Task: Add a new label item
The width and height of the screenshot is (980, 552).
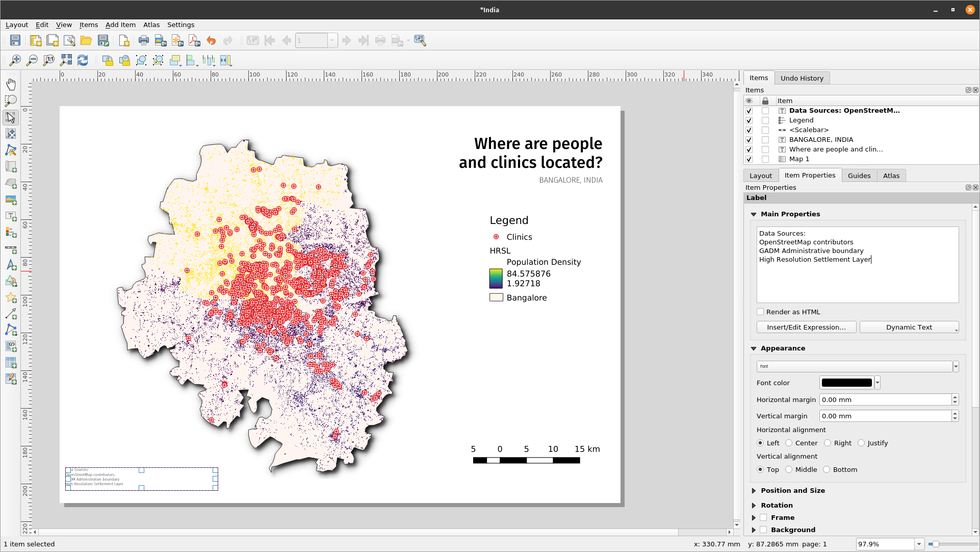Action: 11,216
